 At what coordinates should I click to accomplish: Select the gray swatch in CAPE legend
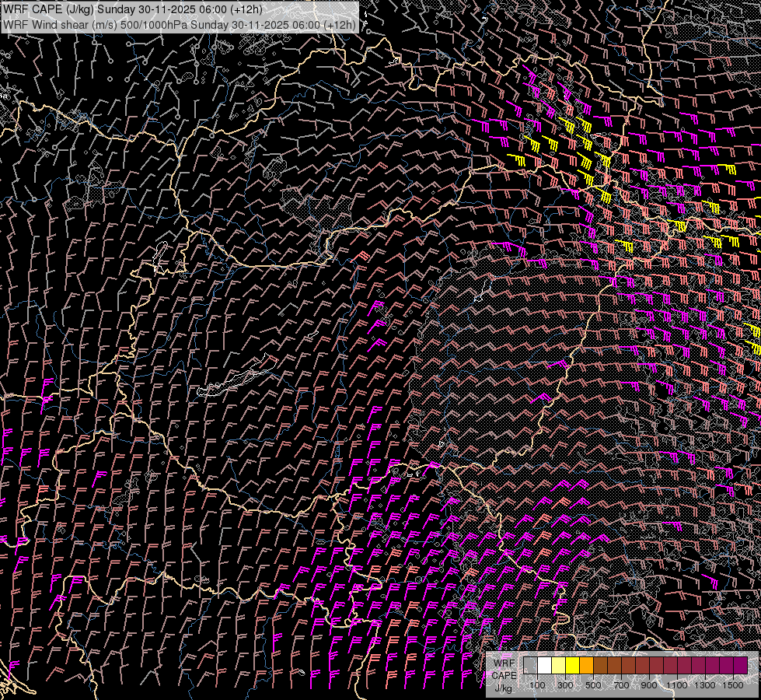click(x=530, y=666)
